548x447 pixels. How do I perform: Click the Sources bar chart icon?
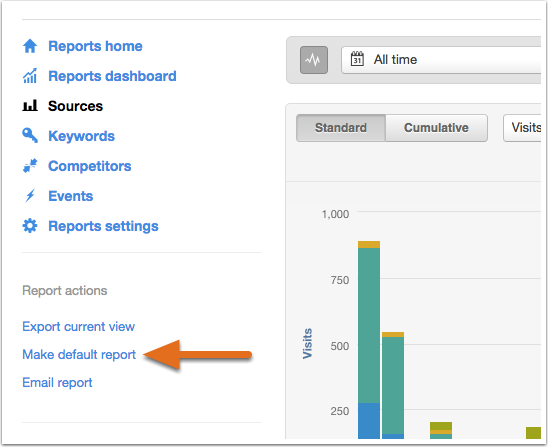(30, 106)
